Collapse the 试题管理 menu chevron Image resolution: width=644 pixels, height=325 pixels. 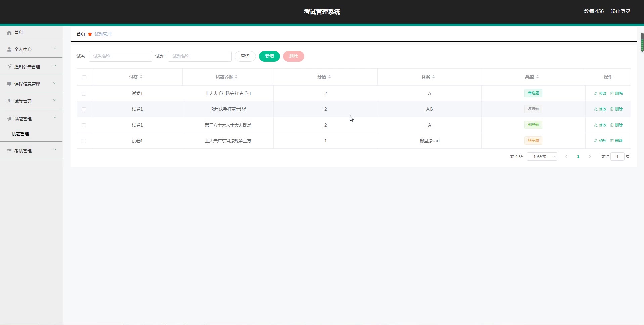click(55, 118)
